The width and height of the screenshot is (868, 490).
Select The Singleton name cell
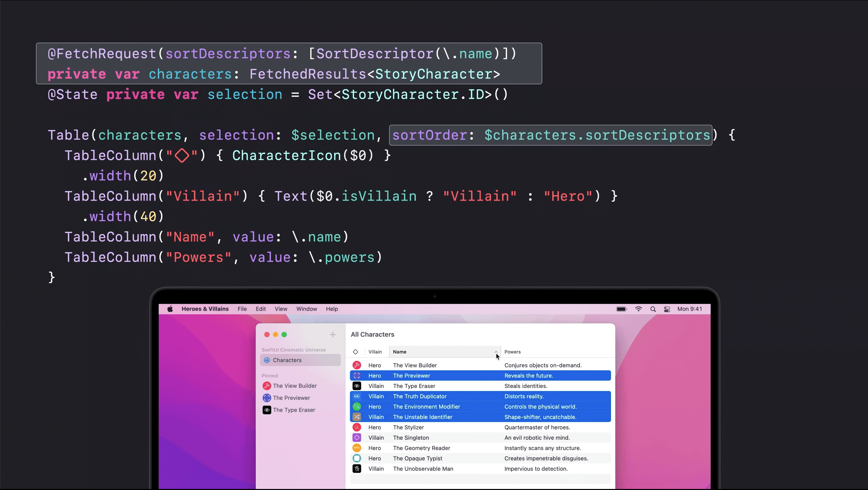click(x=411, y=438)
